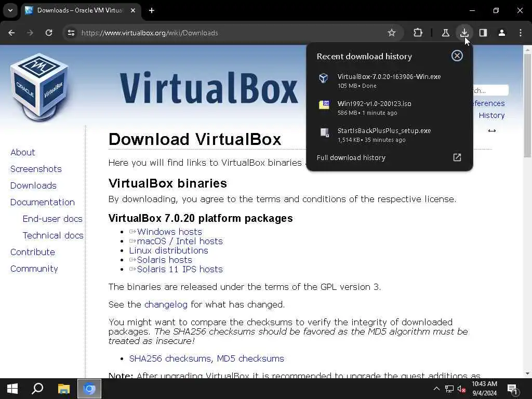
Task: Open End-user docs link
Action: (x=52, y=219)
